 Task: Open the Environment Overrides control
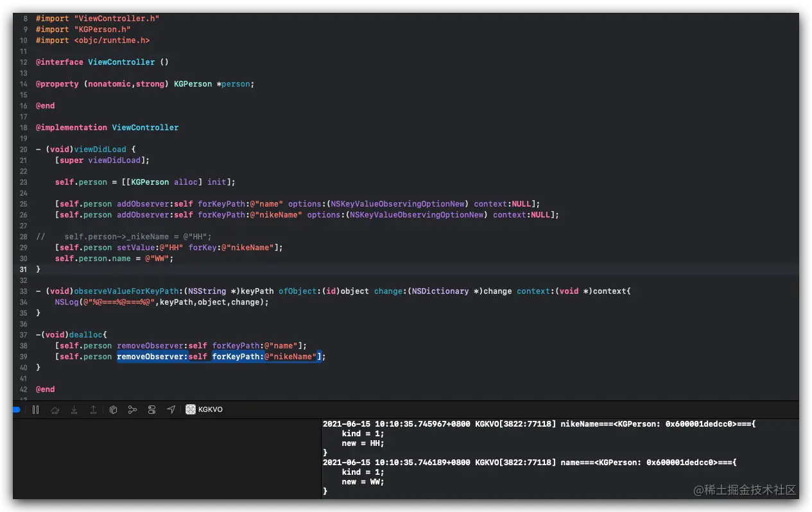tap(151, 409)
